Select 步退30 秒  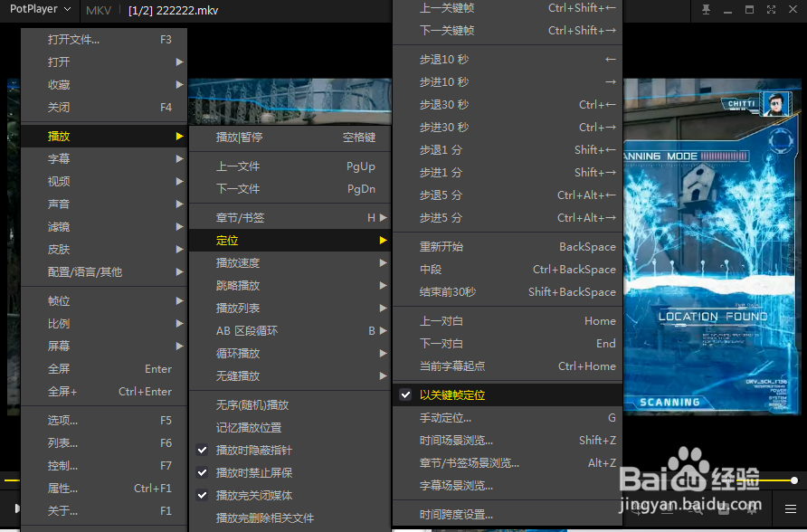click(x=508, y=105)
